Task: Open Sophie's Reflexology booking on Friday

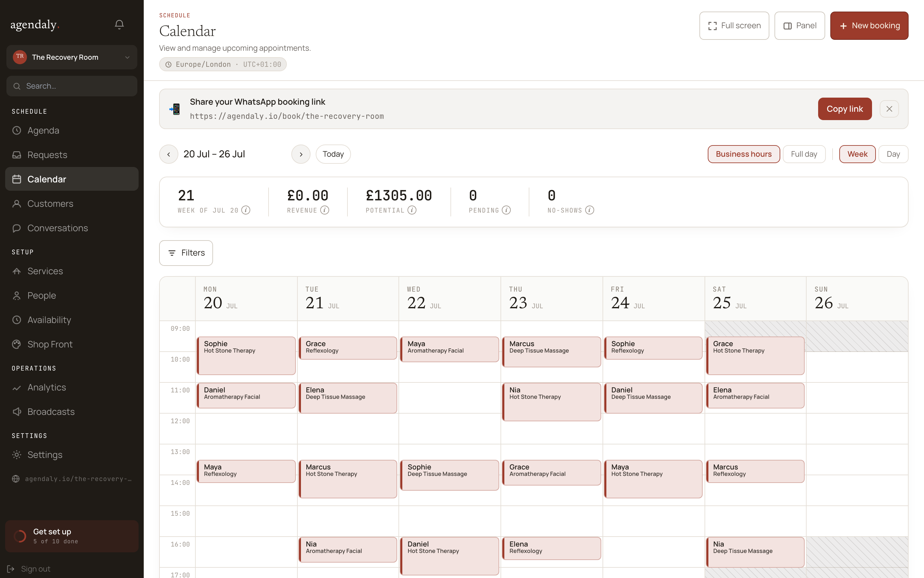Action: click(653, 348)
